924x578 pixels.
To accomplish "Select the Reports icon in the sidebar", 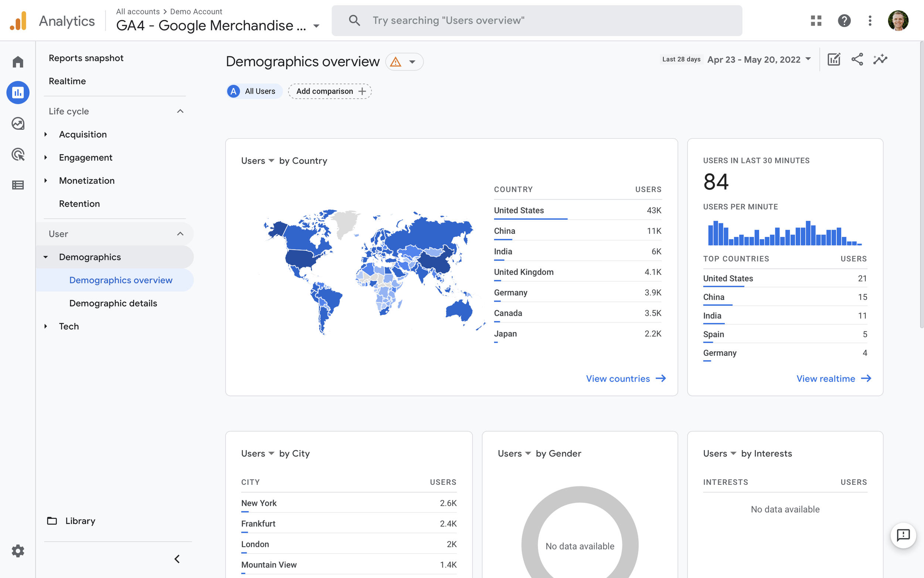I will pos(18,92).
